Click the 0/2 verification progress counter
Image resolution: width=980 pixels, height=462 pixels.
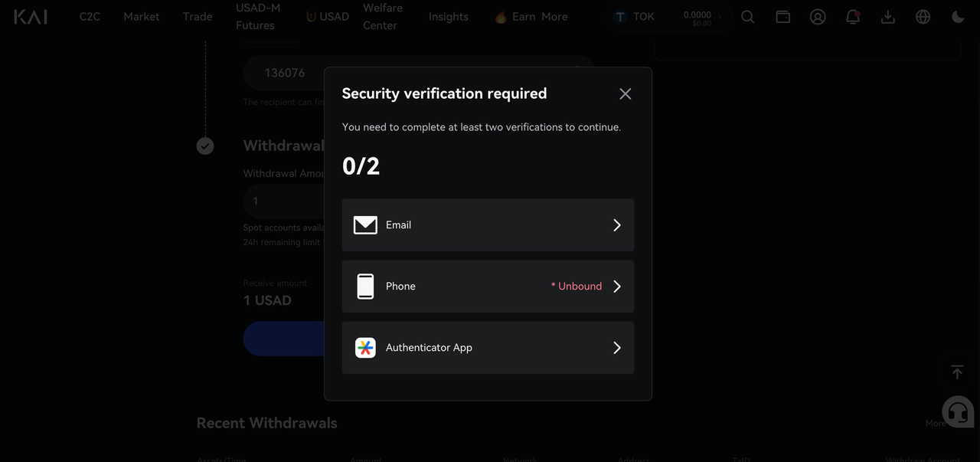(x=361, y=165)
